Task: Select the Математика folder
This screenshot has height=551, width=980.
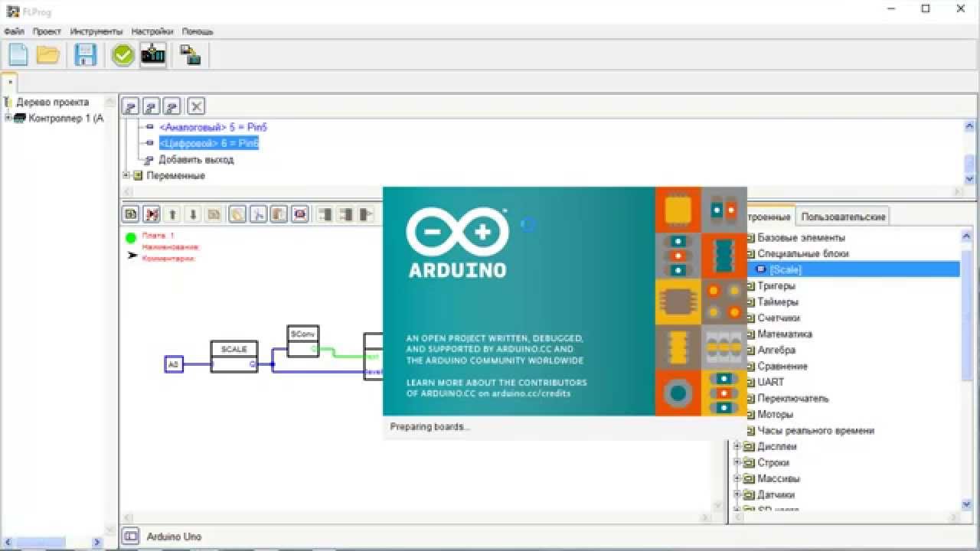Action: (x=785, y=334)
